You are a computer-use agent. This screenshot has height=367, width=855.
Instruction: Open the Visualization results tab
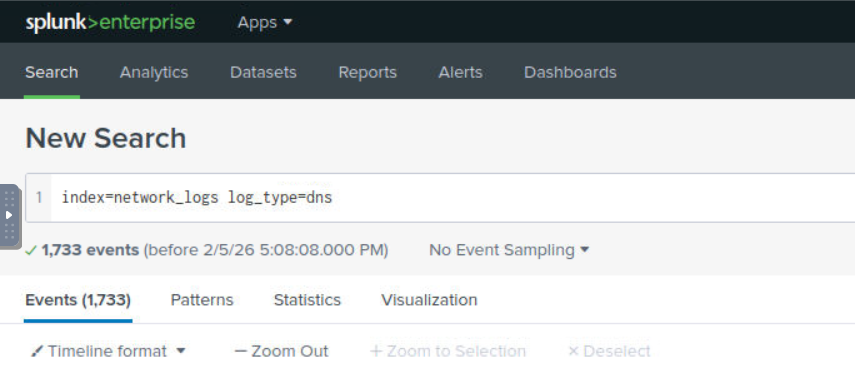pos(429,300)
